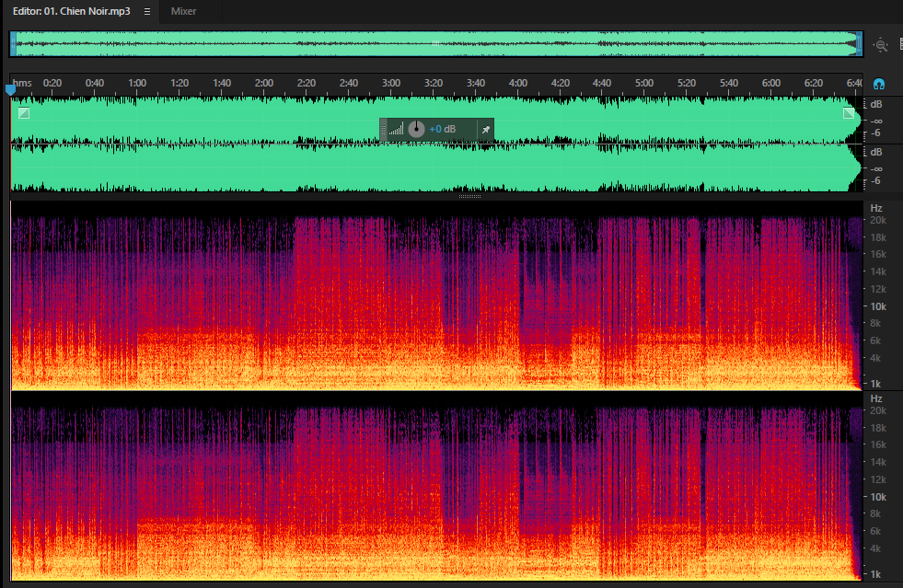
Task: Pin the volume HUD with pushpin icon
Action: pos(485,130)
